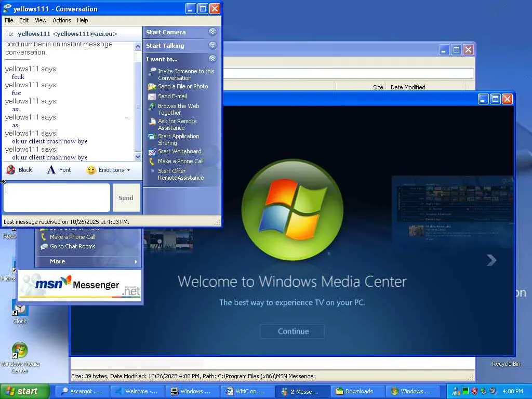Click the Start Offer RemoteAssistance link
The height and width of the screenshot is (399, 532).
(x=181, y=175)
